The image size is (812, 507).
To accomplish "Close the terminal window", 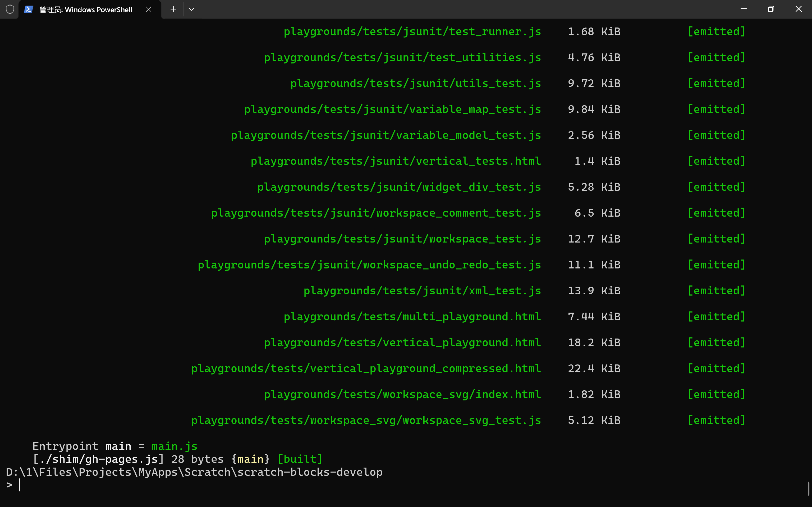I will (x=798, y=9).
